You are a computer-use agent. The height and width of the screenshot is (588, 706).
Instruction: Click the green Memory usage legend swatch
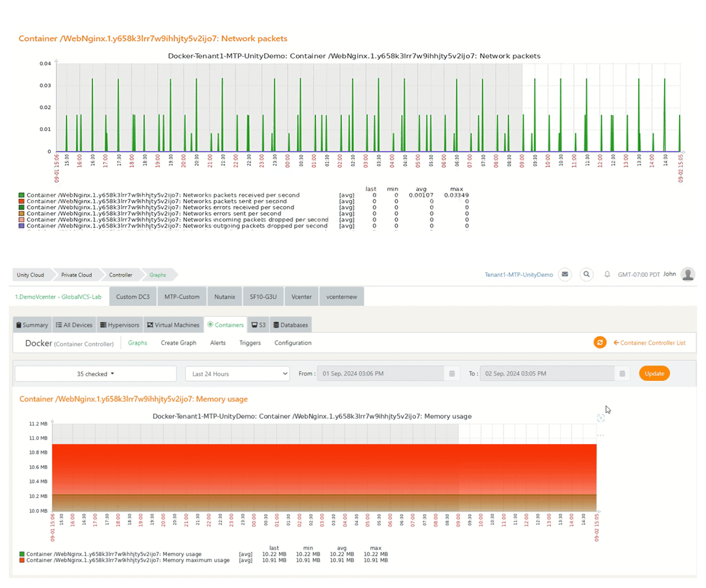pos(22,554)
